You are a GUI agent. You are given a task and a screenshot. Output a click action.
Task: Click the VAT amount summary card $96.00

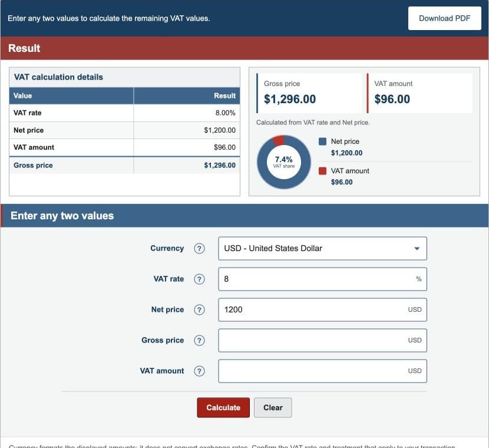[x=419, y=93]
